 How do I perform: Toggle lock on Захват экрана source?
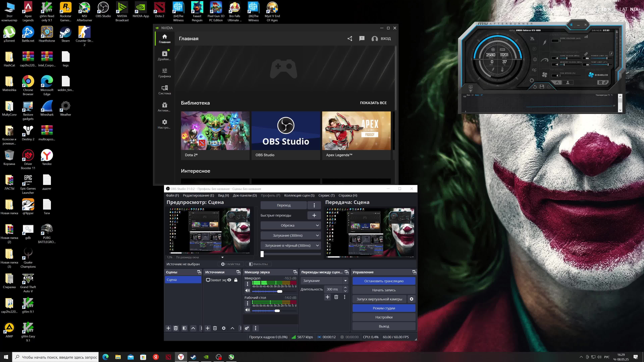coord(236,280)
